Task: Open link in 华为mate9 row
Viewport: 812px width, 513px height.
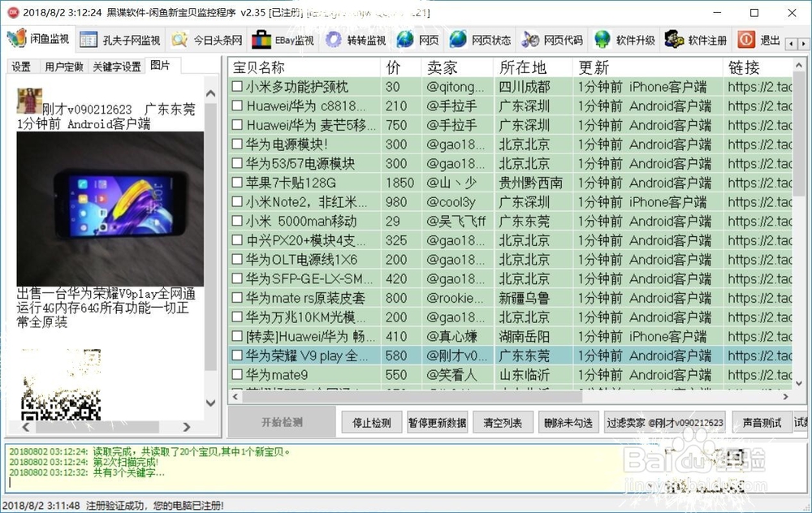Action: click(760, 374)
